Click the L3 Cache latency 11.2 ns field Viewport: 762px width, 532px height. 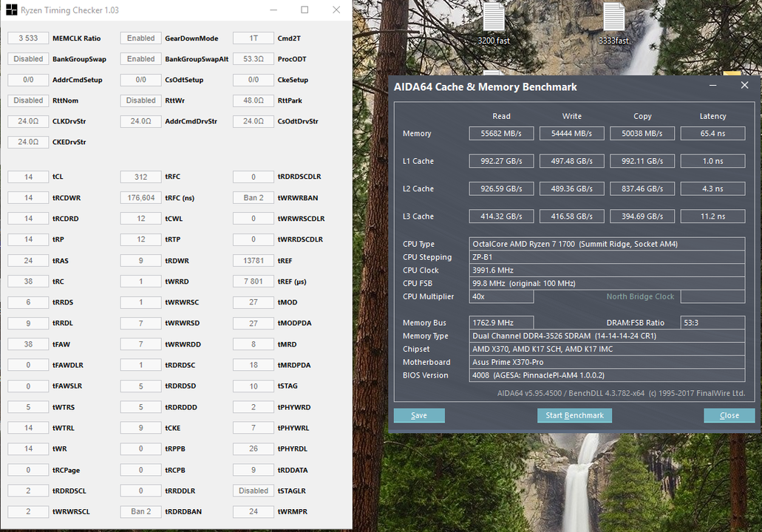click(x=712, y=216)
